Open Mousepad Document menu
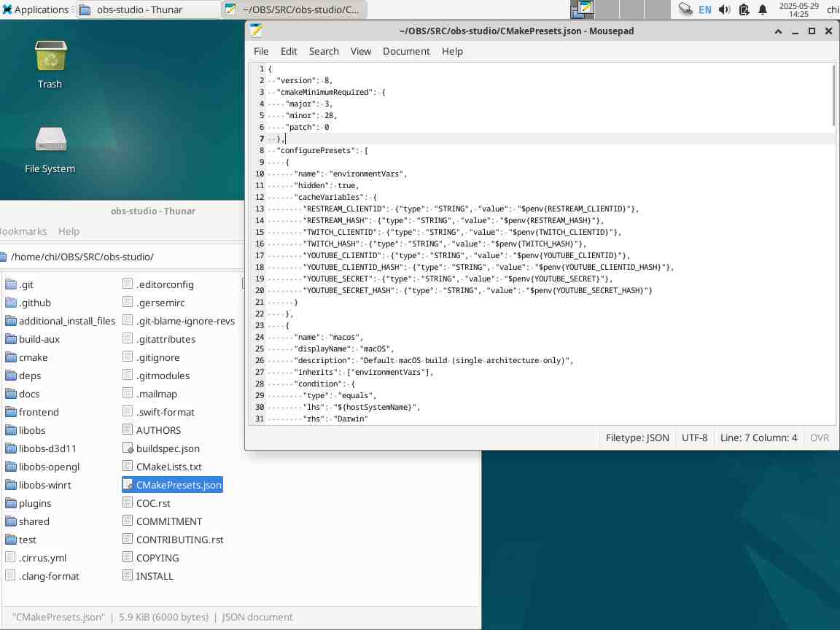 pos(406,52)
